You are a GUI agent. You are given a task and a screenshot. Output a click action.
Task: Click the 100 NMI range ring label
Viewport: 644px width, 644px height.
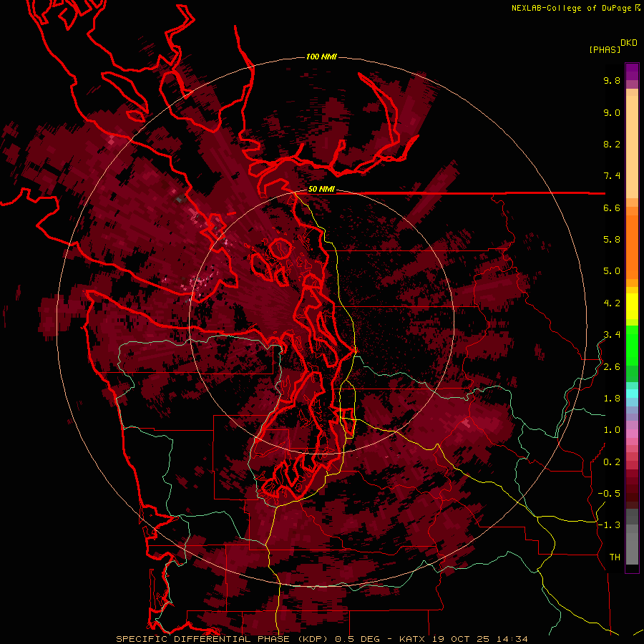[x=321, y=57]
